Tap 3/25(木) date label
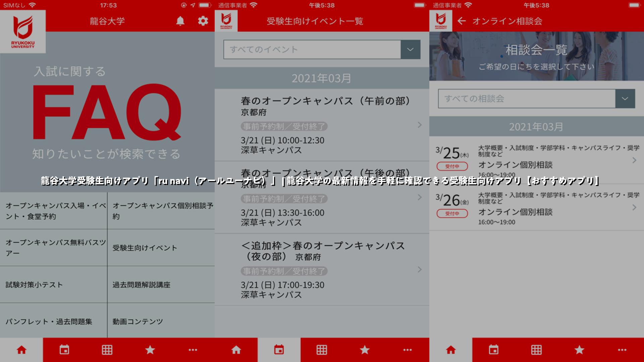The image size is (644, 362). click(452, 153)
